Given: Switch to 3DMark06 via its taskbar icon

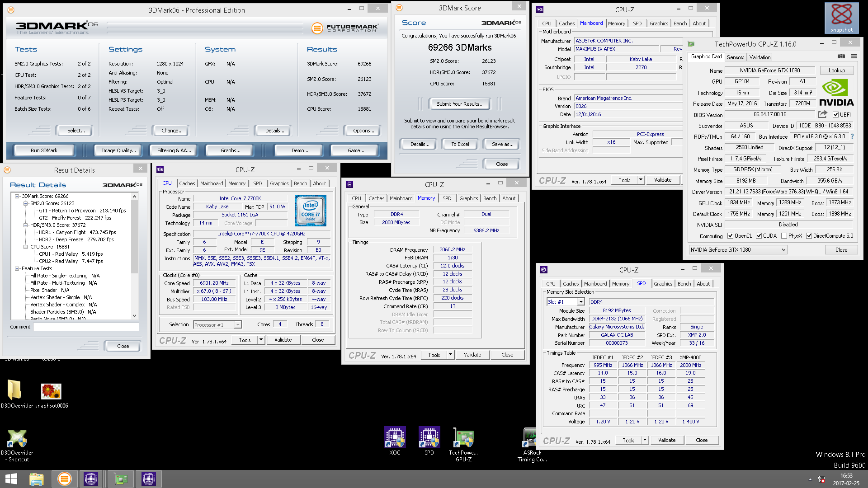Looking at the screenshot, I should pos(65,479).
